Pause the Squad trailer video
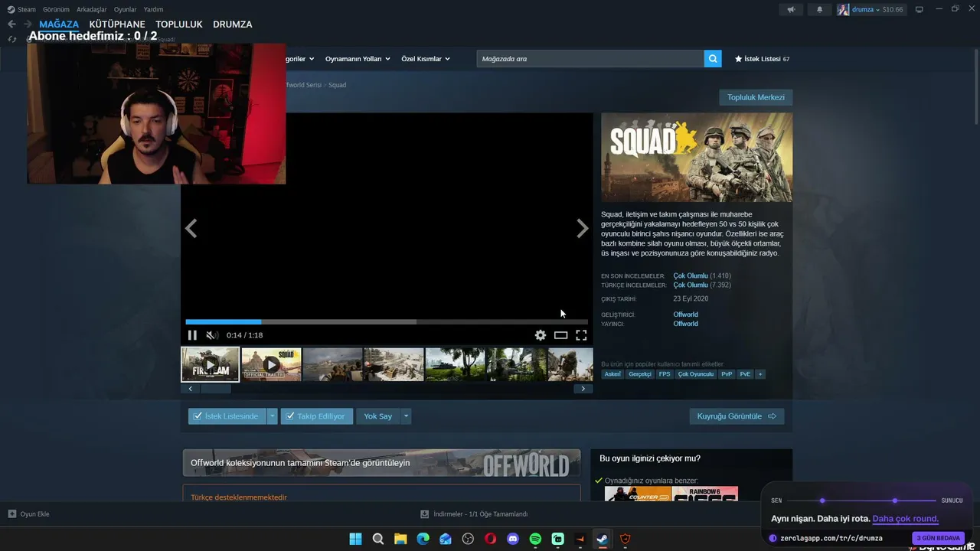Viewport: 980px width, 551px height. pyautogui.click(x=192, y=335)
